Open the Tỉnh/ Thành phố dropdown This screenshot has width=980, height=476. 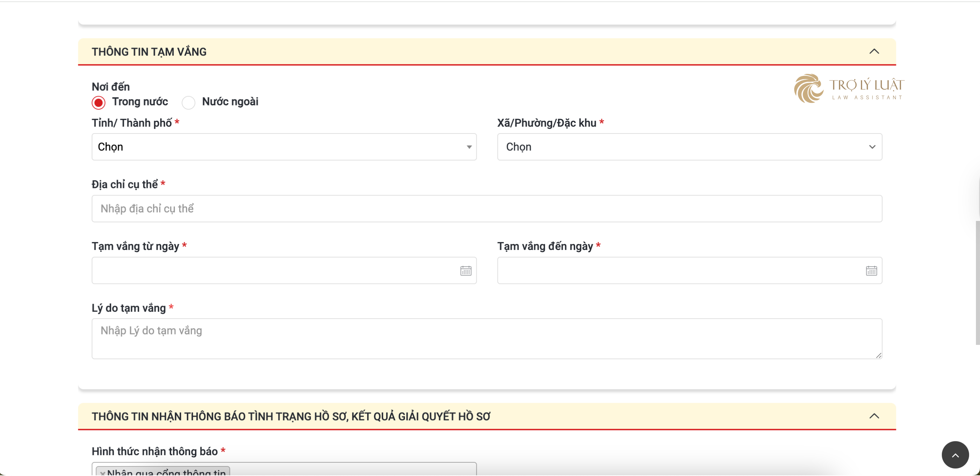(283, 147)
